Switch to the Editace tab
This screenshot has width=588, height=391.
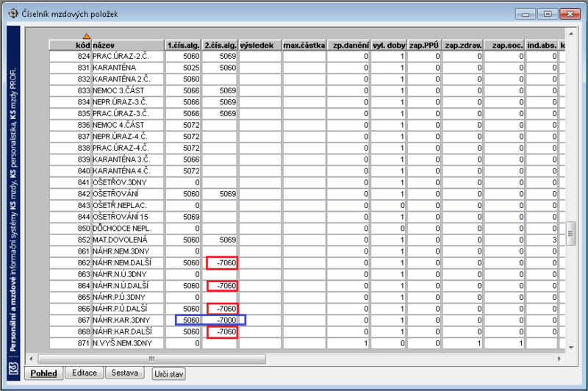pos(85,373)
